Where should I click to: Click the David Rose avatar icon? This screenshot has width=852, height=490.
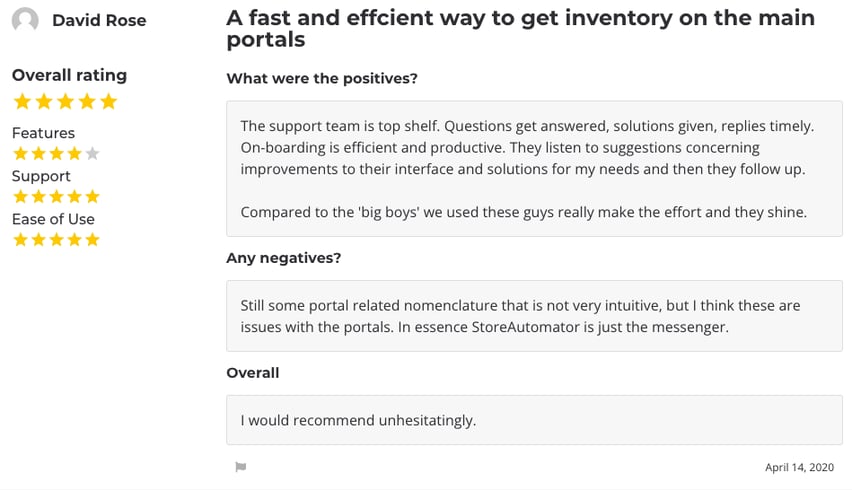[25, 20]
